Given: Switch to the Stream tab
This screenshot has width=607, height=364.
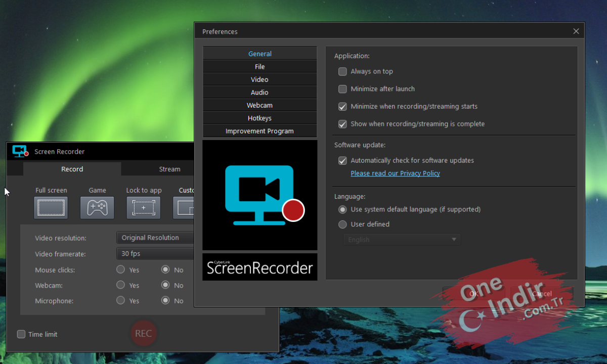Looking at the screenshot, I should 158,169.
